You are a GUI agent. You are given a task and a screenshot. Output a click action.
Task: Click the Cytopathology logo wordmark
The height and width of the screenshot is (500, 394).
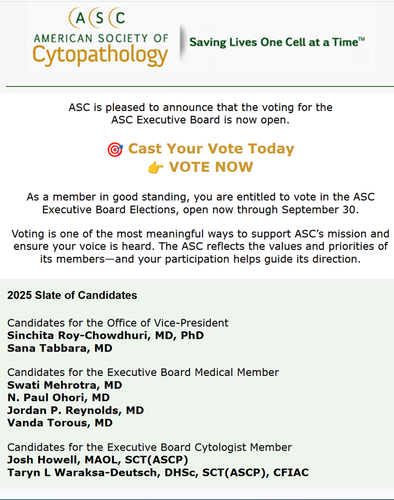100,55
